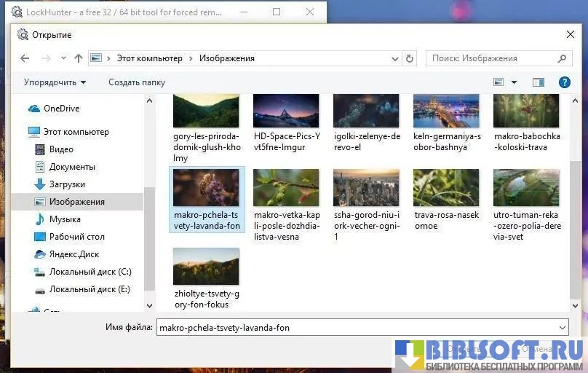The image size is (588, 373).
Task: Click the back navigation arrow
Action: point(25,58)
